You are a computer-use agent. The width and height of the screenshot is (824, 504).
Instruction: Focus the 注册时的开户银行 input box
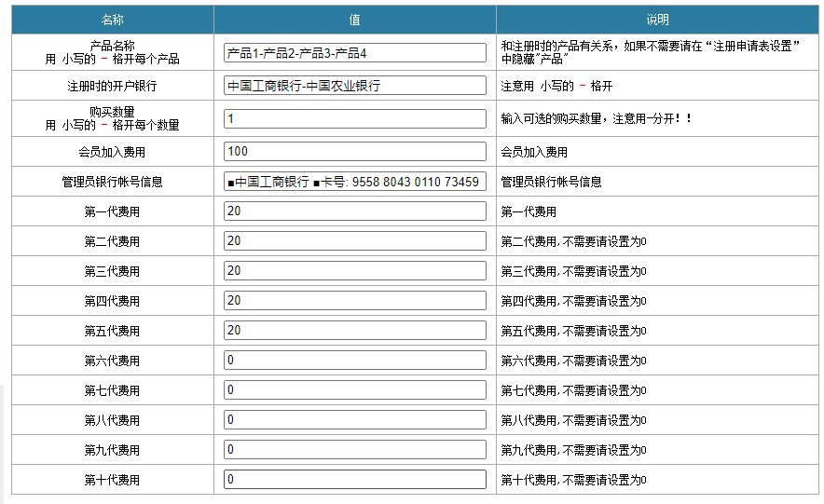click(x=355, y=86)
